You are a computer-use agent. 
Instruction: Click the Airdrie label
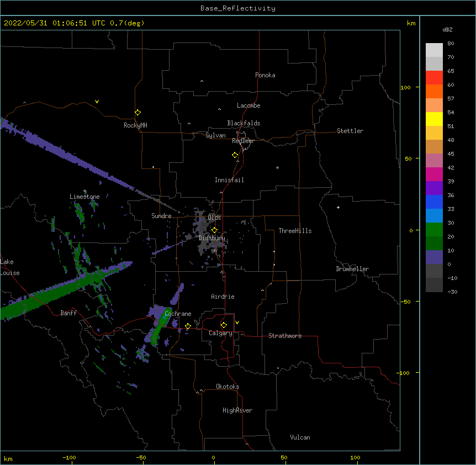(223, 297)
